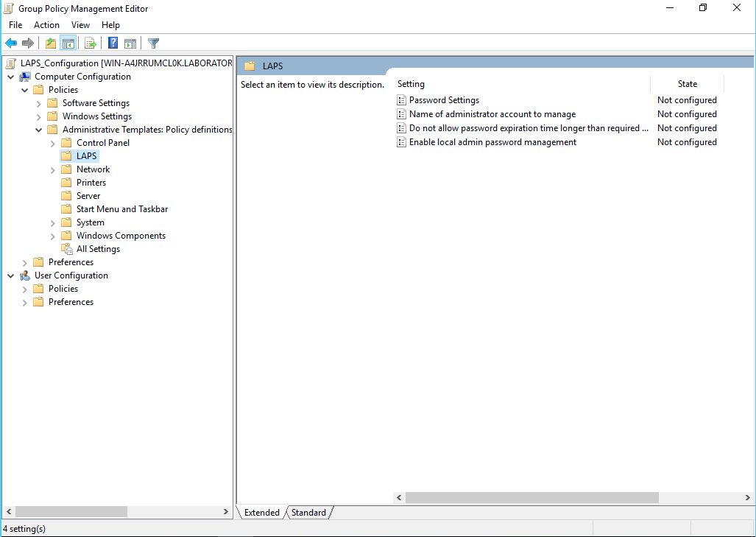The image size is (756, 537).
Task: Click the '4 setting(s)' status bar text
Action: click(24, 529)
